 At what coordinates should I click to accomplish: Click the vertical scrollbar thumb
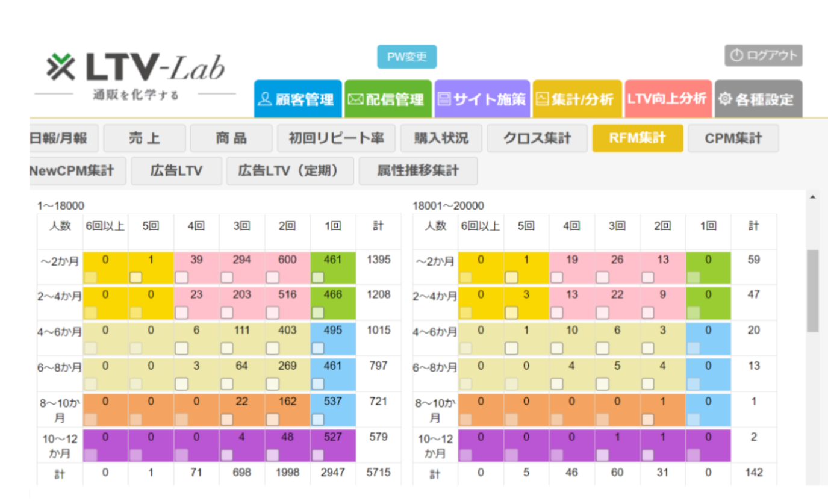(x=813, y=290)
